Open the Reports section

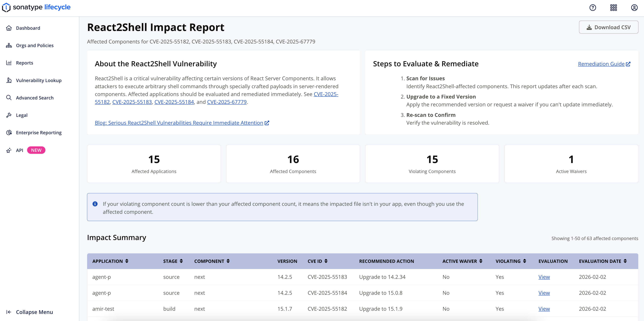pos(24,63)
